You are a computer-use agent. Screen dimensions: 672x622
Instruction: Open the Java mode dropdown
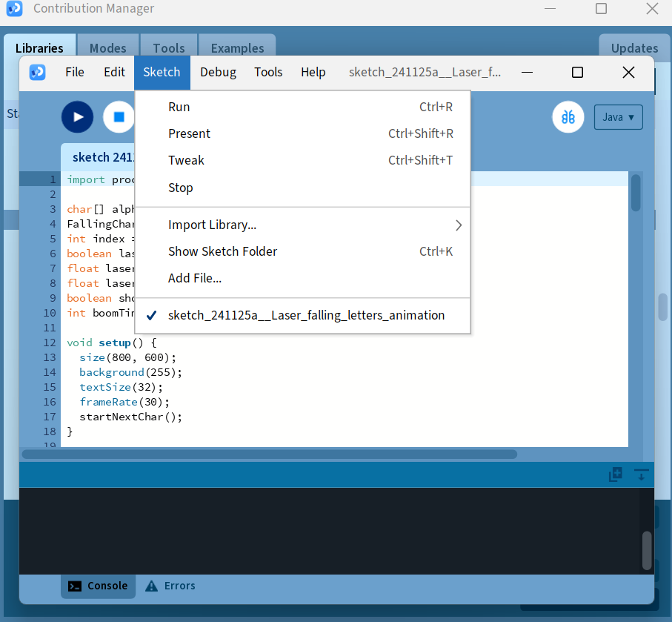(x=618, y=116)
